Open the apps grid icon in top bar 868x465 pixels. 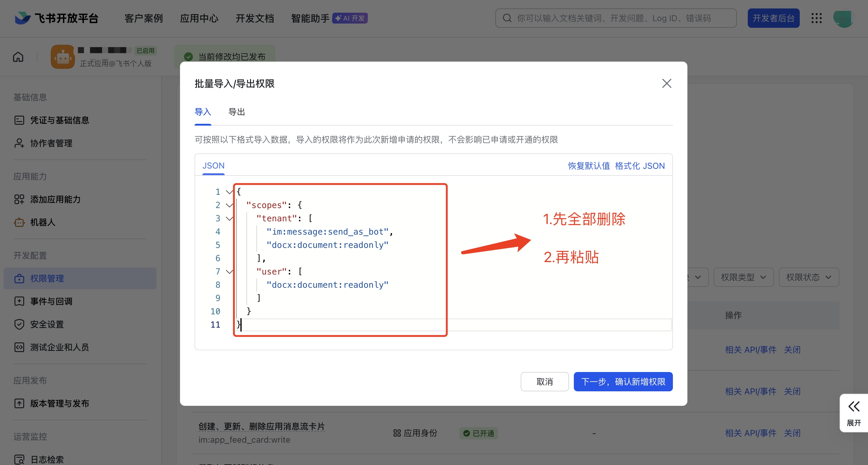coord(817,18)
